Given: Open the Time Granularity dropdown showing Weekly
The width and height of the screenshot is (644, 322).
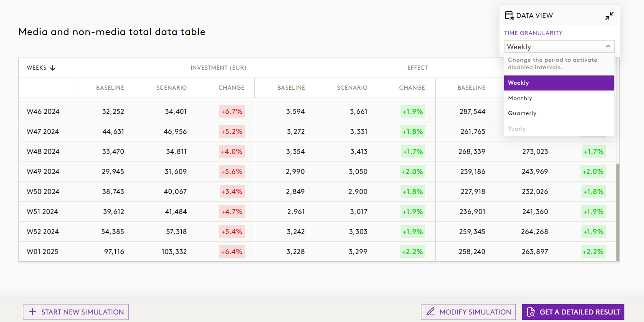Looking at the screenshot, I should pos(559,47).
